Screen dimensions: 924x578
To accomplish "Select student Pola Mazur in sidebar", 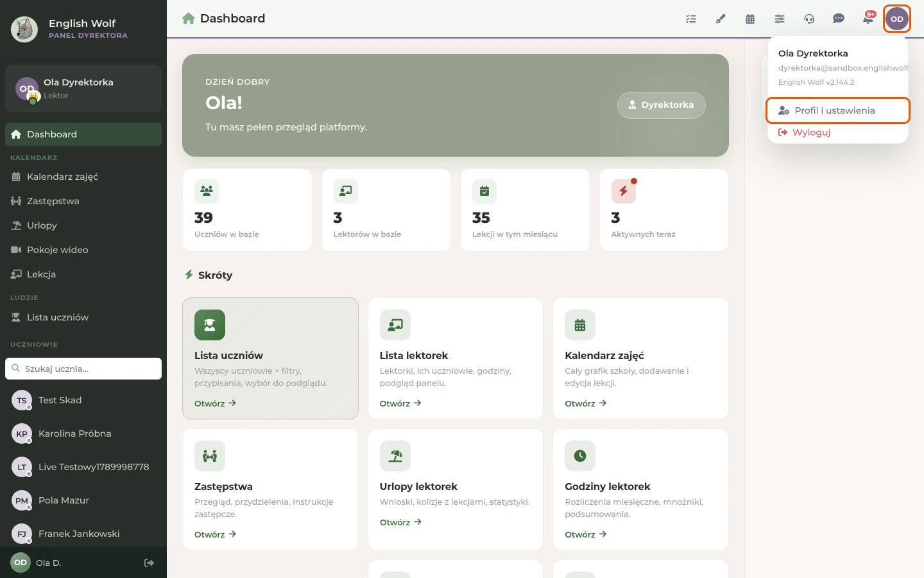I will (x=83, y=500).
